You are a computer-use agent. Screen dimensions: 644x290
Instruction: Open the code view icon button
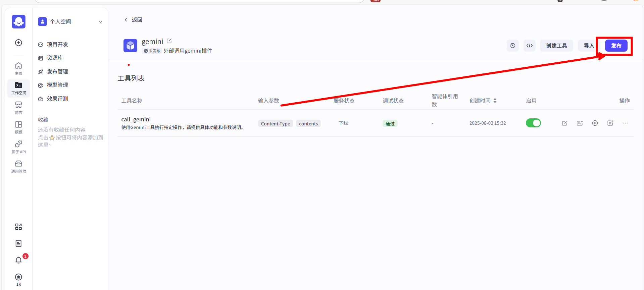(x=529, y=46)
